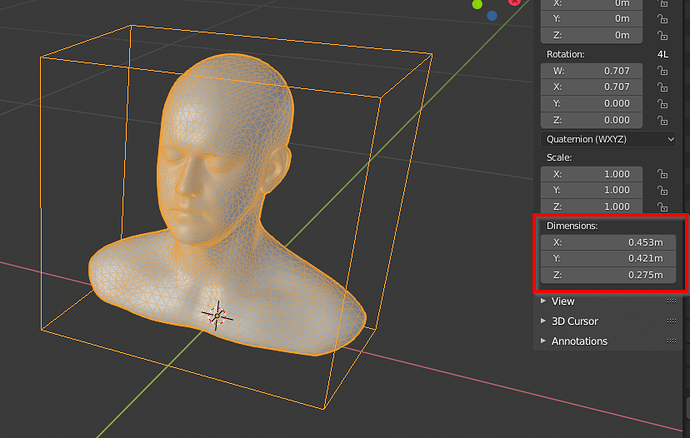Toggle lock on Location Y
This screenshot has width=690, height=438.
663,19
